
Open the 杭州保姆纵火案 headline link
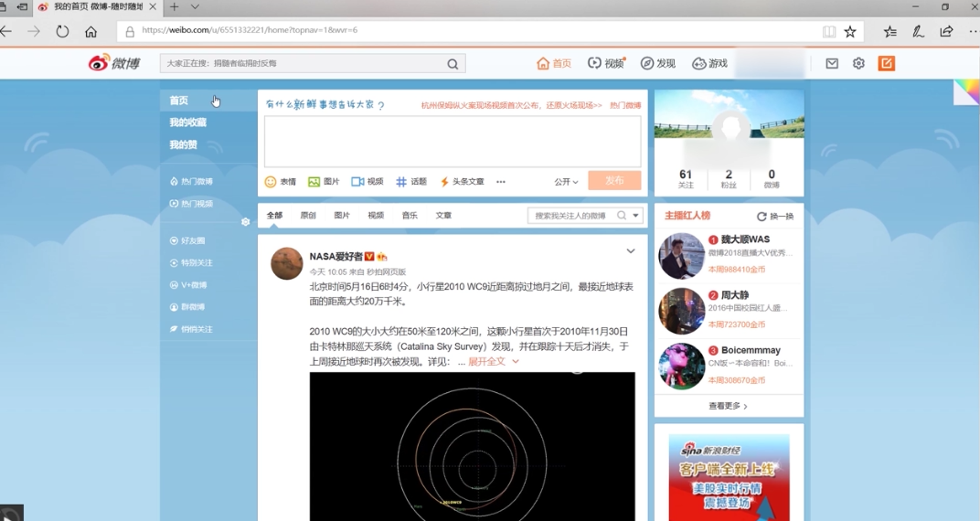[511, 106]
